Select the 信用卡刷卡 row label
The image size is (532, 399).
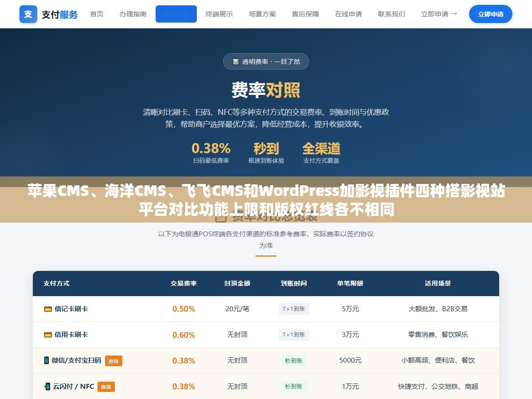[71, 335]
